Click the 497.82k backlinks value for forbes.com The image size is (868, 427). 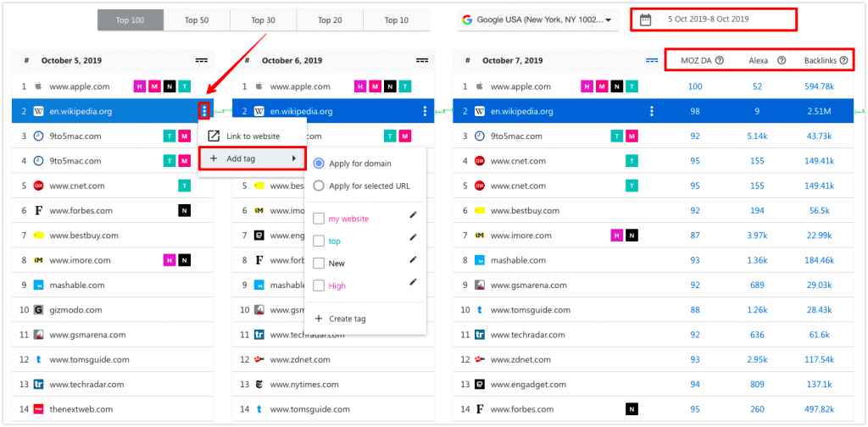[821, 409]
